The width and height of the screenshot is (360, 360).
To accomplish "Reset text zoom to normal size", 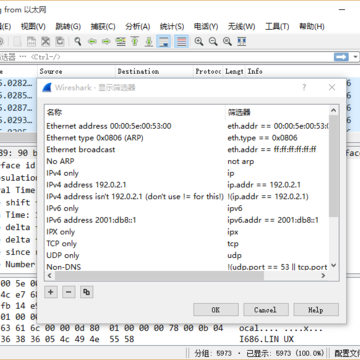I will coord(227,42).
